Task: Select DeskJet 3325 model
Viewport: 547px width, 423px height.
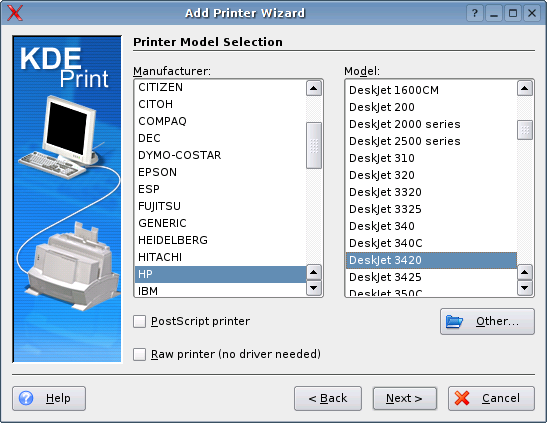Action: [431, 209]
